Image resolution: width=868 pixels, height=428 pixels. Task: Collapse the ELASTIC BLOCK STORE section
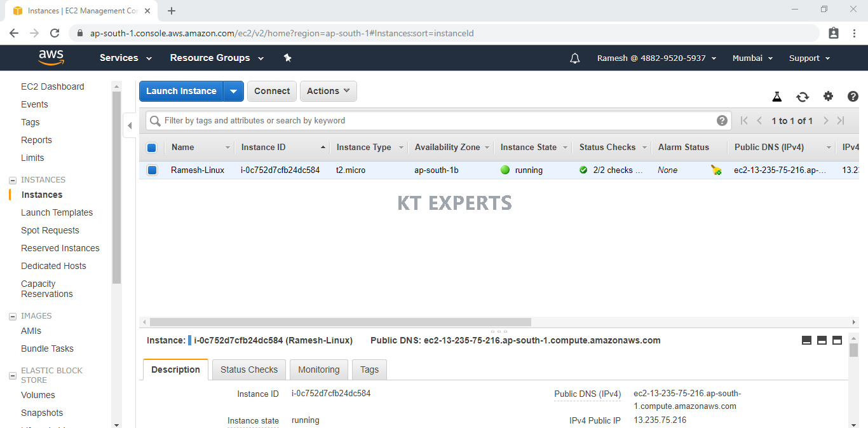pyautogui.click(x=13, y=376)
